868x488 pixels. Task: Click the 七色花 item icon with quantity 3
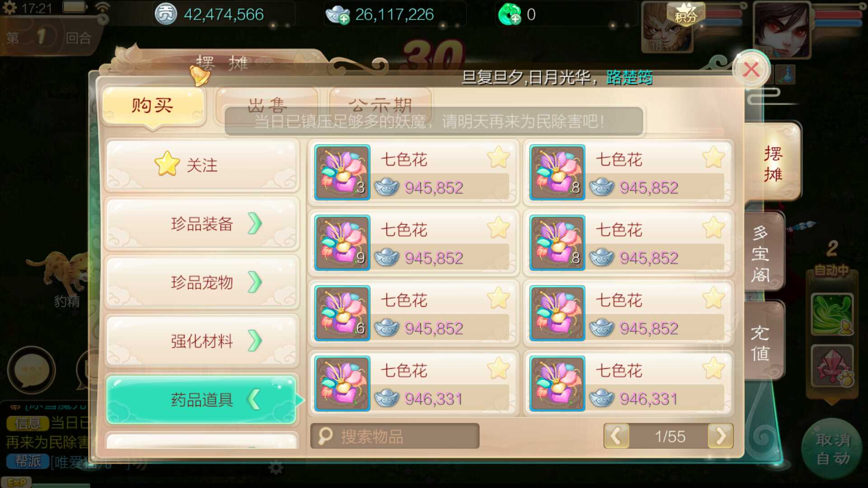click(x=342, y=172)
